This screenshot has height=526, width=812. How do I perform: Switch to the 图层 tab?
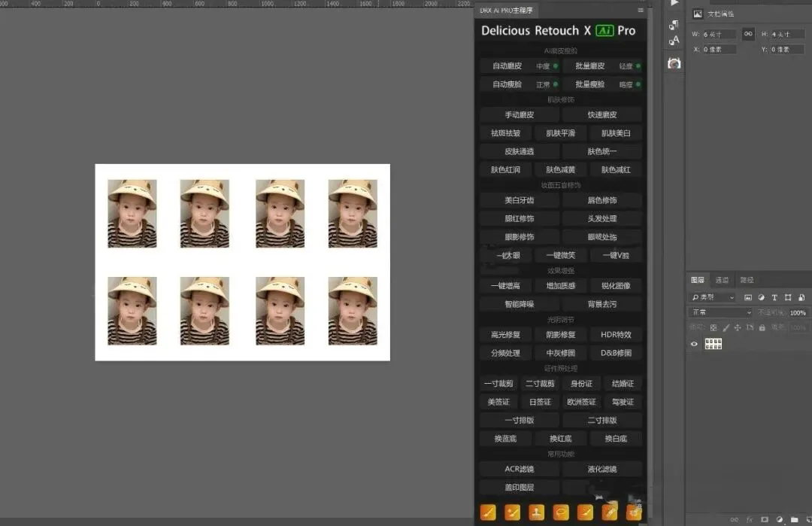click(x=698, y=280)
